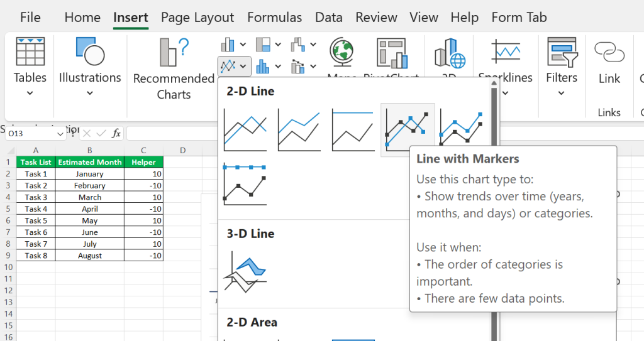Viewport: 644px width, 341px height.
Task: Click the Line or Area chart icon
Action: 228,66
